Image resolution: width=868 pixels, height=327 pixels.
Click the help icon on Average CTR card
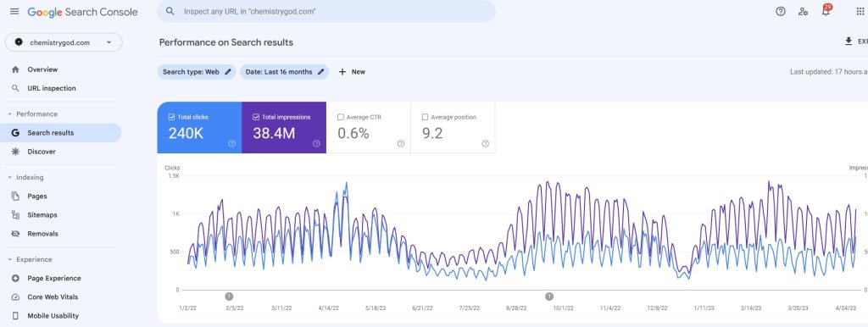point(401,143)
